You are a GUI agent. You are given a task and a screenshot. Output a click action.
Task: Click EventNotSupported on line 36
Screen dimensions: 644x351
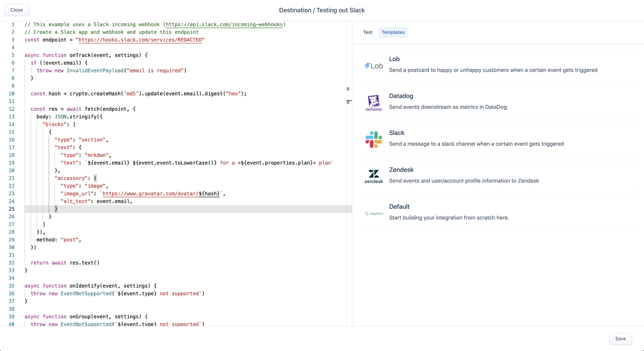tap(86, 294)
